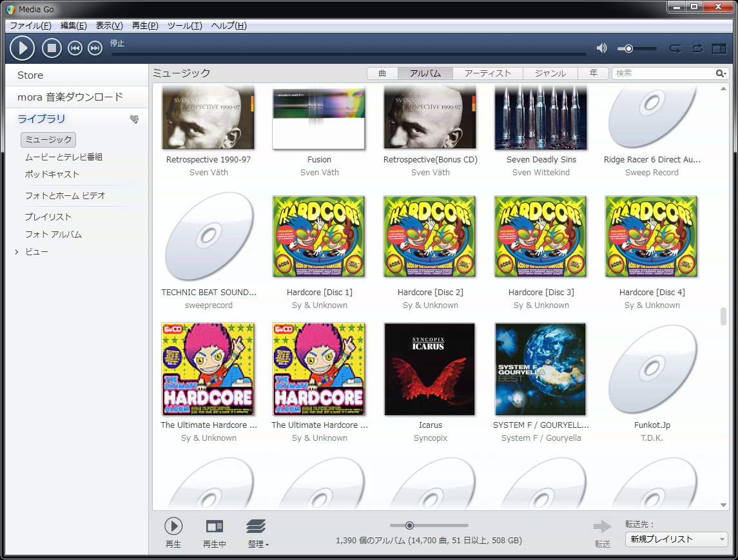Switch to the 年 view tab
Screen dimensions: 738x560
pos(594,73)
